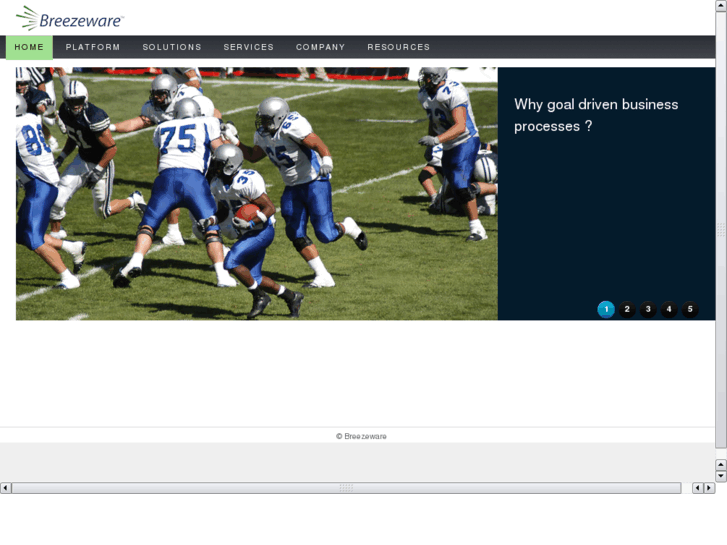Click the left arrow at horizontal scrollbar end
Image resolution: width=727 pixels, height=545 pixels.
pyautogui.click(x=697, y=487)
